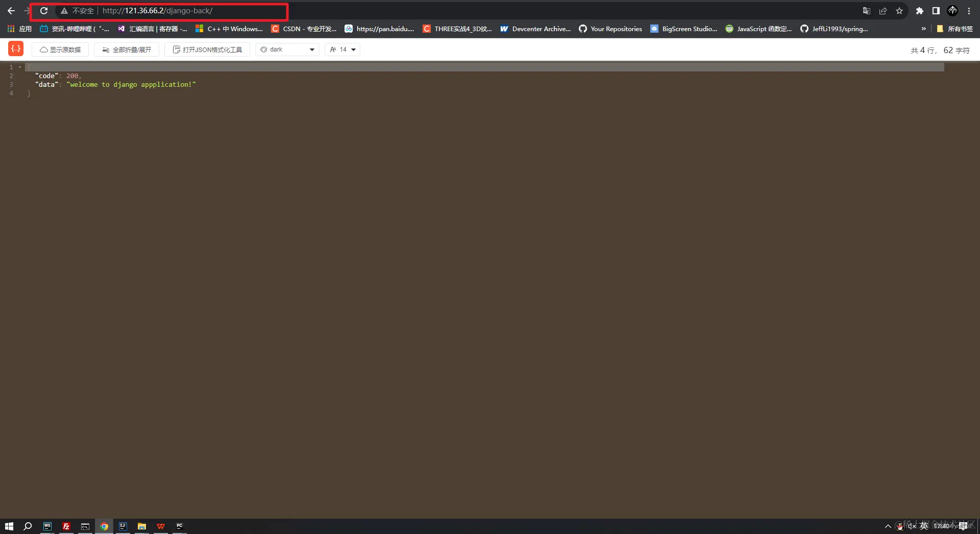Viewport: 980px width, 534px height.
Task: Open the command prompt taskbar icon
Action: (85, 526)
